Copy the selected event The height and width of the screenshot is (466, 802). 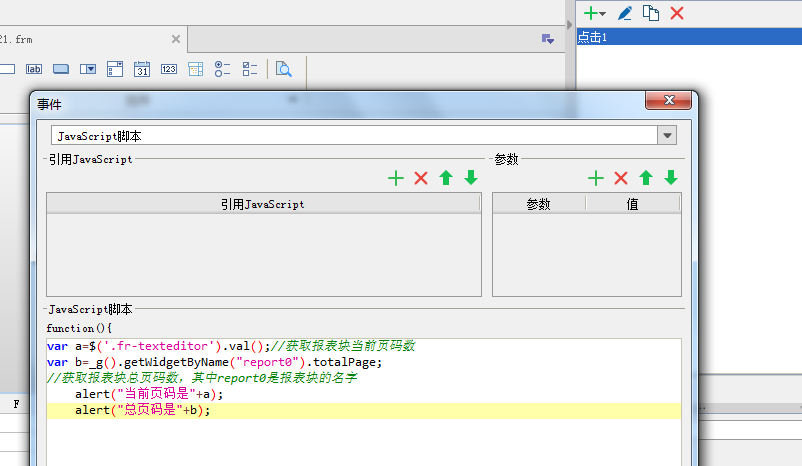pos(651,13)
